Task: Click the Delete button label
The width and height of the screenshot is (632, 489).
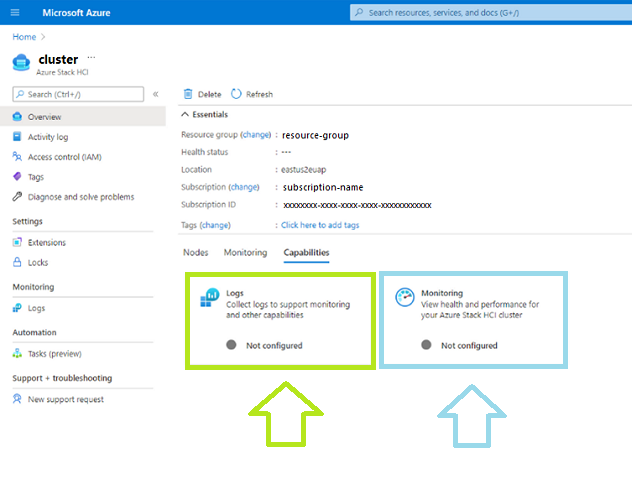Action: pyautogui.click(x=210, y=94)
